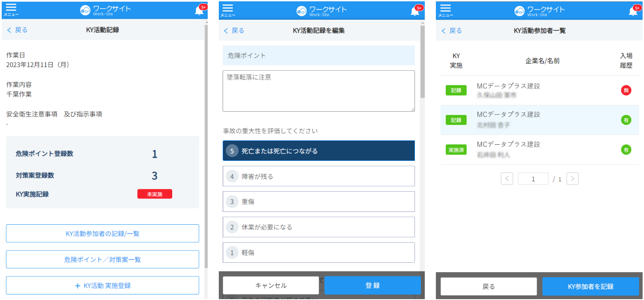Open hamburger menu on KY活動参加者一覧 screen
The image size is (644, 300).
click(x=445, y=10)
